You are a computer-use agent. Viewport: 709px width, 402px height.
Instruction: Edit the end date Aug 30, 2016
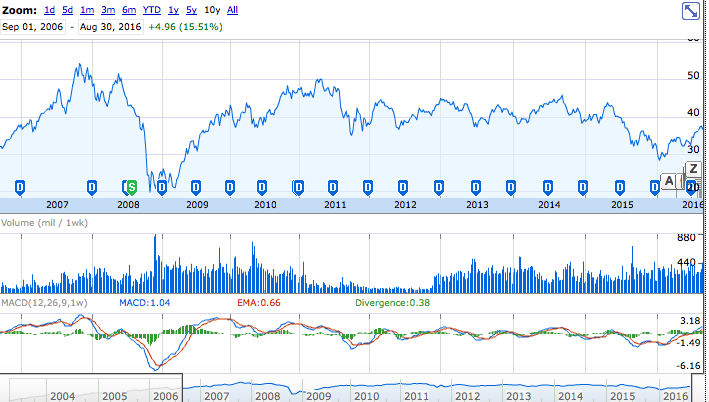pyautogui.click(x=111, y=27)
